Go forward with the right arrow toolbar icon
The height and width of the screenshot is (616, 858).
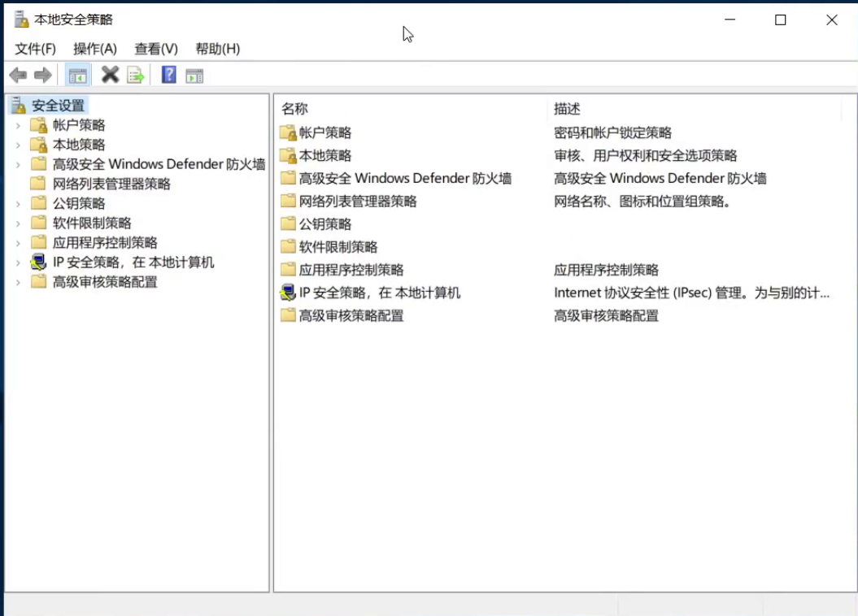click(x=42, y=75)
